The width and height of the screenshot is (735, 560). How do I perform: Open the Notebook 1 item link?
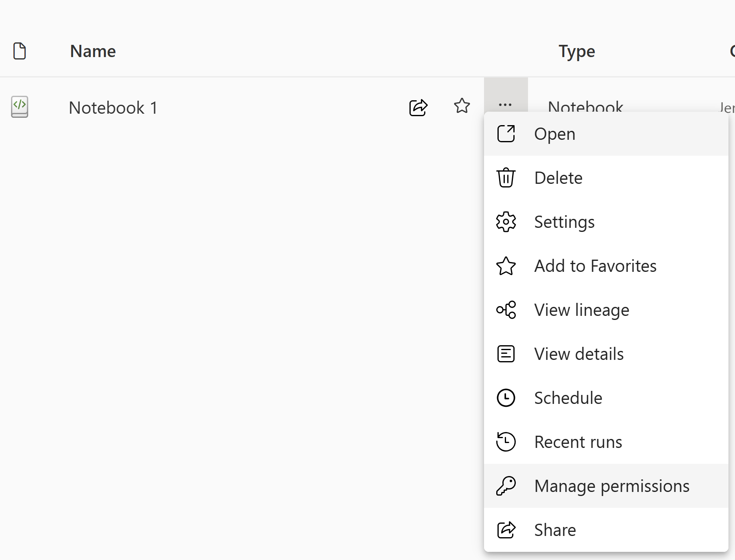(113, 108)
